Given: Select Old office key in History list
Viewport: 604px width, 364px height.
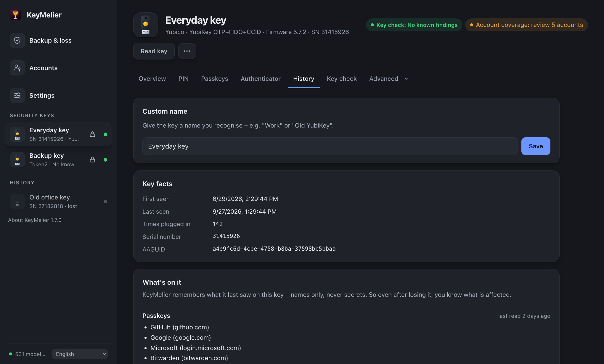Looking at the screenshot, I should (58, 202).
